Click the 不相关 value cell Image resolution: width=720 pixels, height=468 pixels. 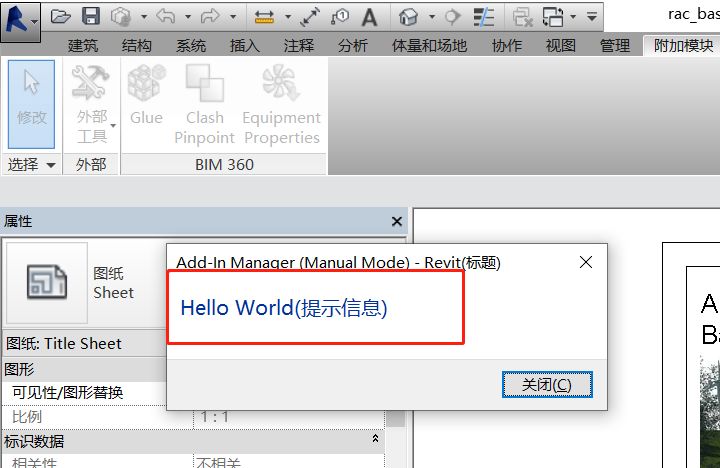coord(289,461)
